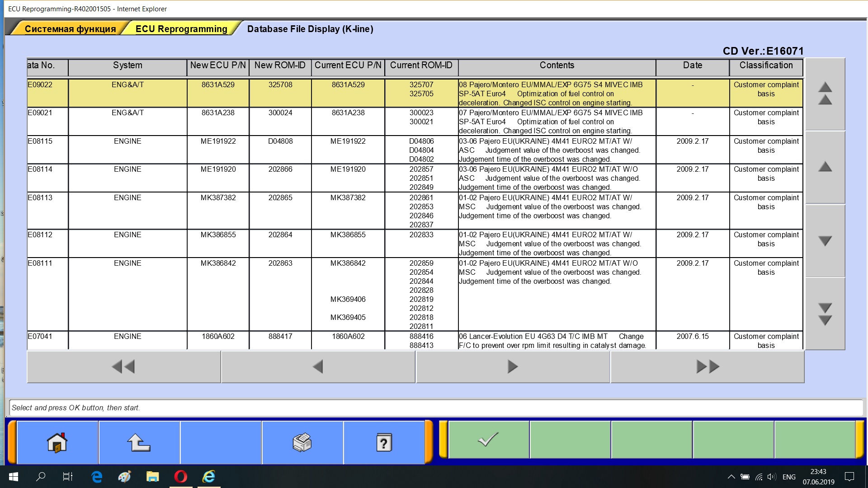Screen dimensions: 868x488
Task: Click the Home icon button
Action: tap(57, 442)
